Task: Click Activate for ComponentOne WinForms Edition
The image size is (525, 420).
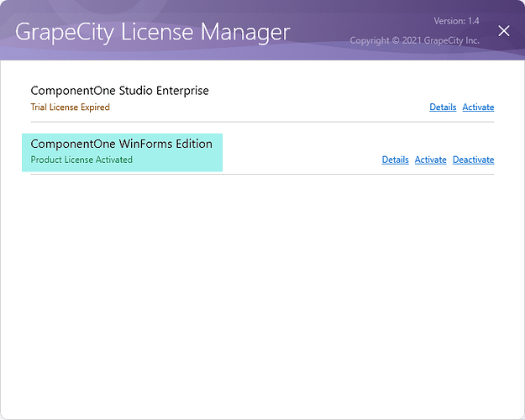Action: 431,160
